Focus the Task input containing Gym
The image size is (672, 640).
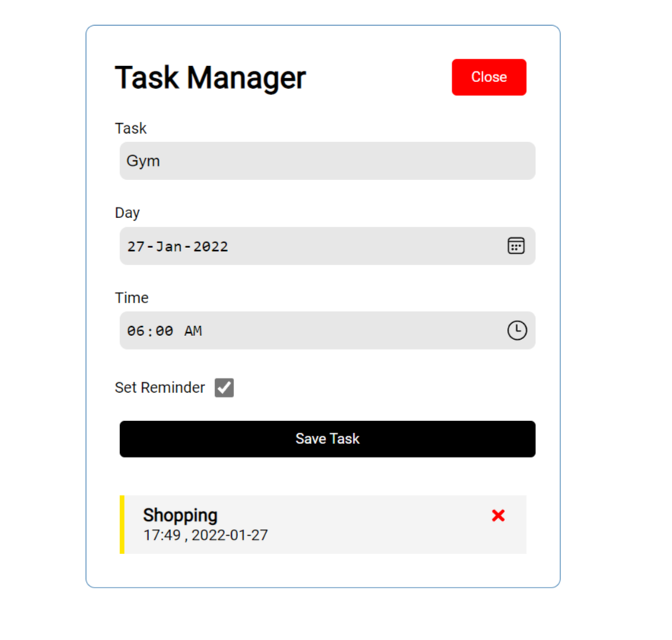pos(328,160)
